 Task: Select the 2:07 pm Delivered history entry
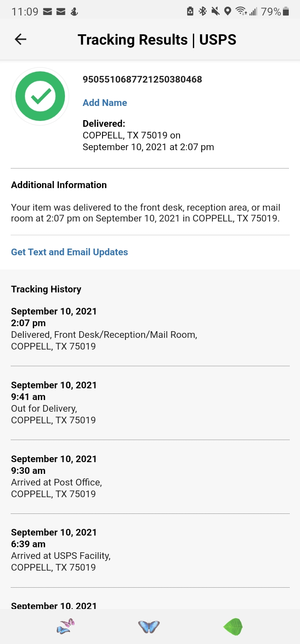point(104,329)
